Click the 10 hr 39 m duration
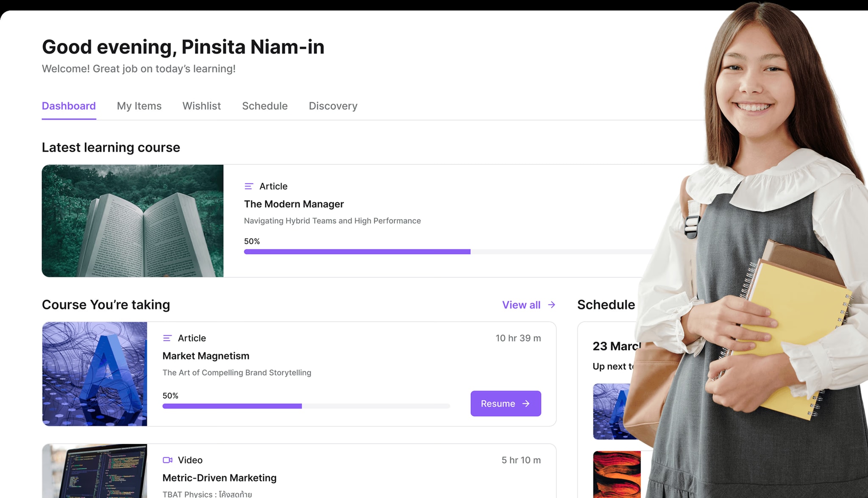Viewport: 868px width, 498px height. point(518,338)
